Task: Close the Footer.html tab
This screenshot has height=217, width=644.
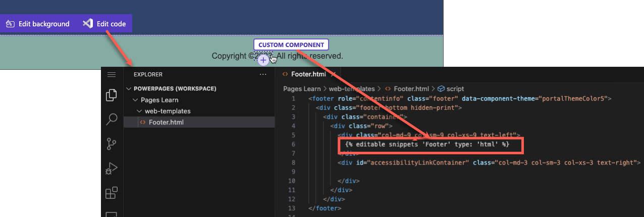Action: (333, 74)
